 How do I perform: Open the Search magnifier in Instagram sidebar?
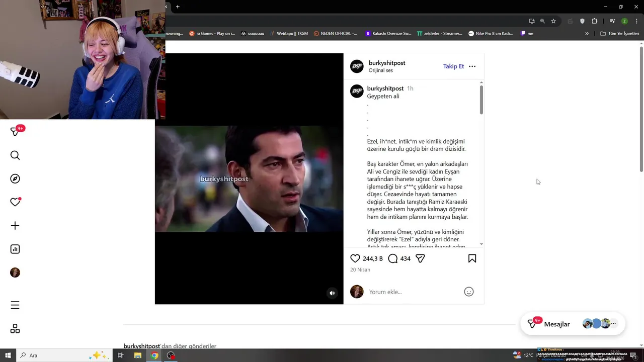click(15, 155)
